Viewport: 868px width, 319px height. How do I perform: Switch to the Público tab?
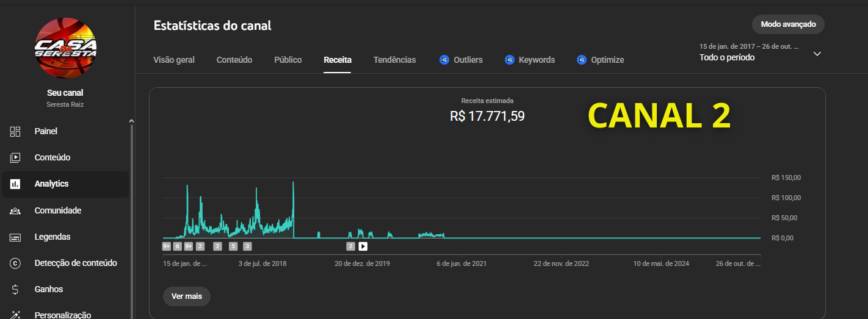coord(288,60)
